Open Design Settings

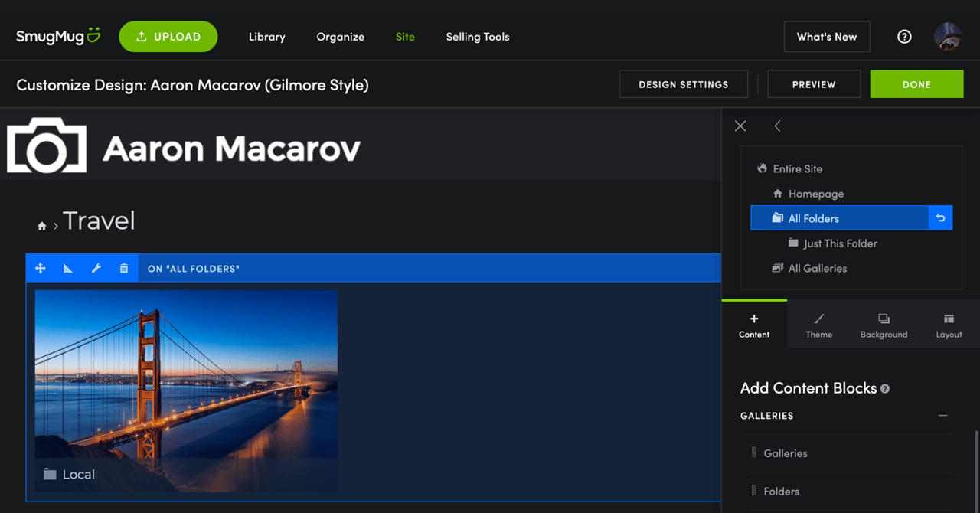click(683, 84)
